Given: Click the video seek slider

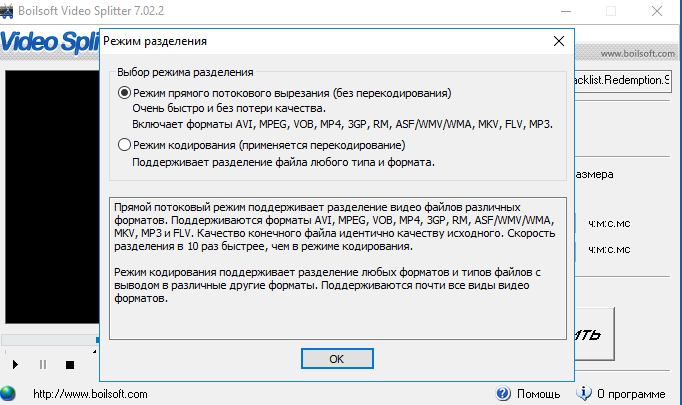Looking at the screenshot, I should point(50,340).
